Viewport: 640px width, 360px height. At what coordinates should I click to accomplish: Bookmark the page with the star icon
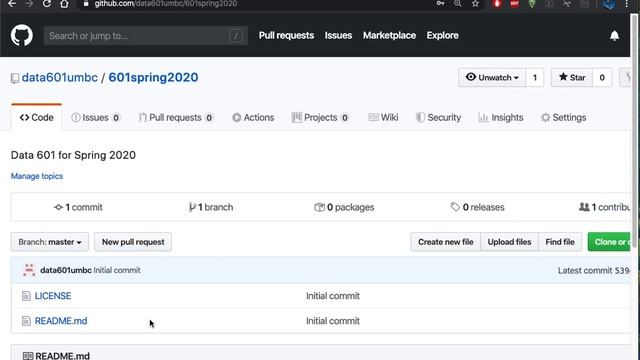[475, 4]
